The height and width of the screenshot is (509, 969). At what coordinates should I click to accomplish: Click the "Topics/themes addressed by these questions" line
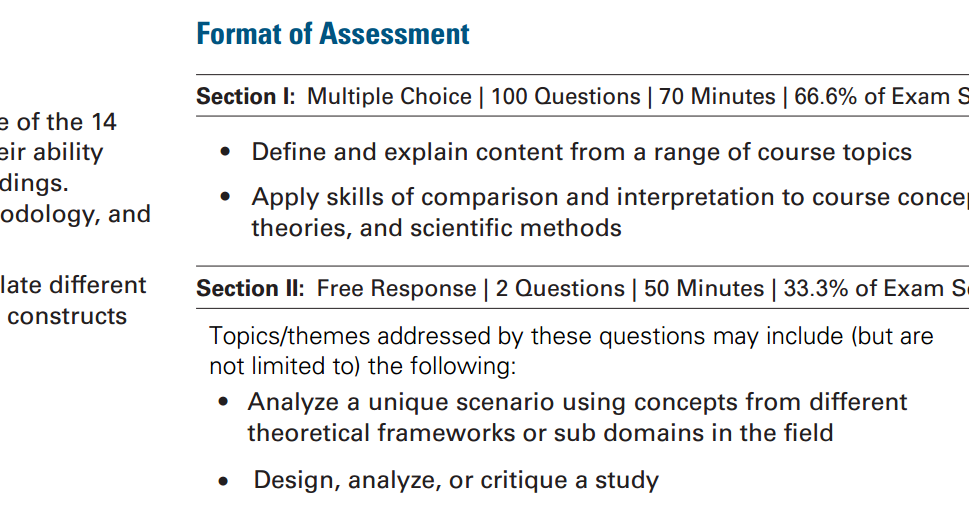coord(571,336)
